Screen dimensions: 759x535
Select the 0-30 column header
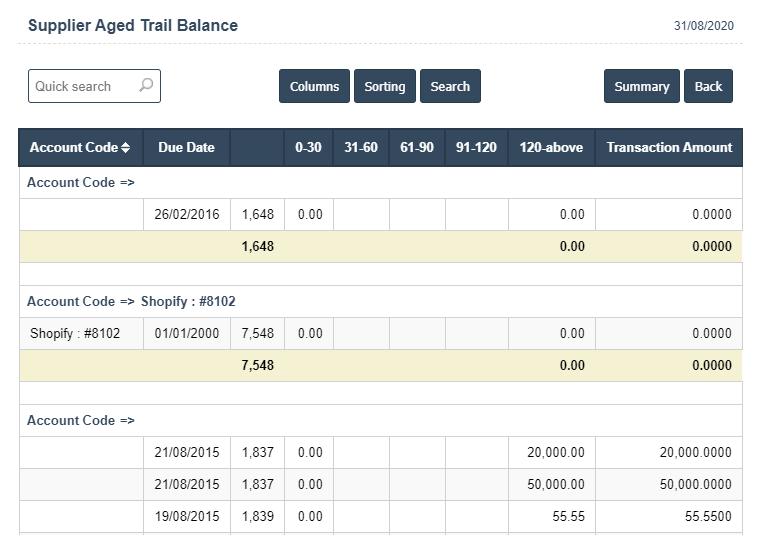pos(308,147)
